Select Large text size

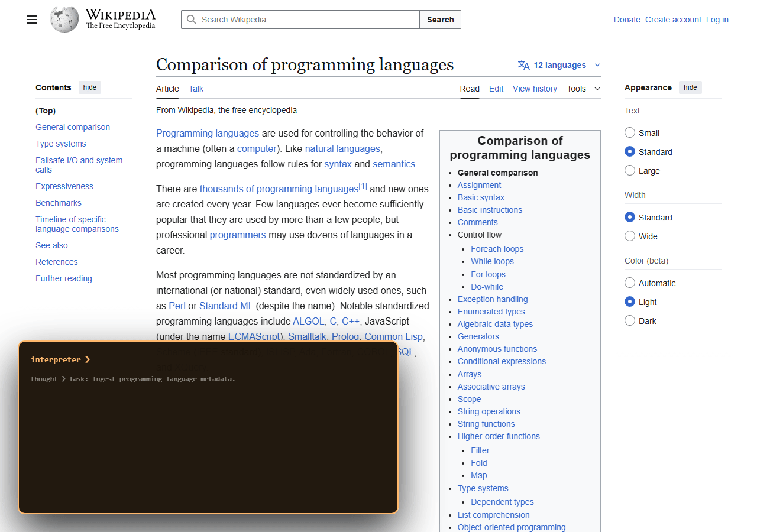point(630,171)
